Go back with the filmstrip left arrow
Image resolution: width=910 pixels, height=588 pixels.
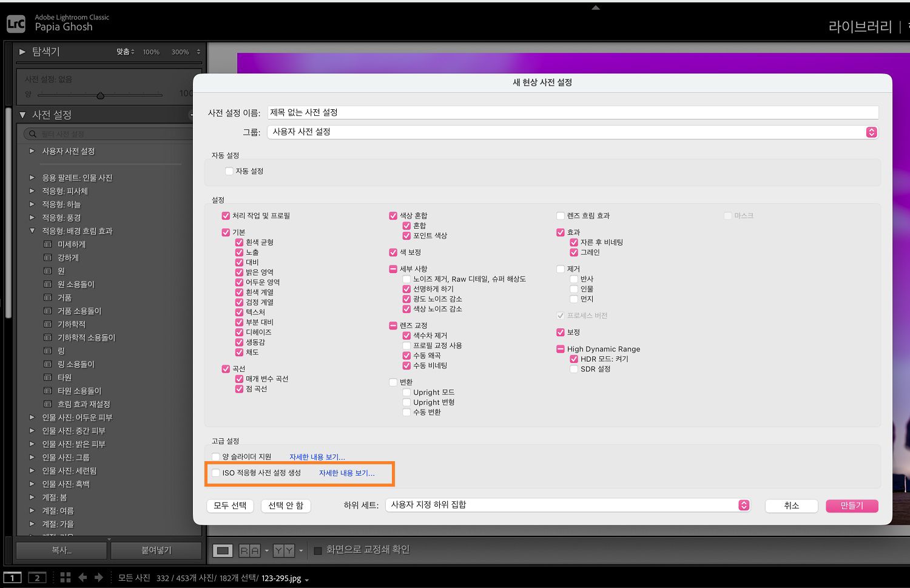click(83, 578)
